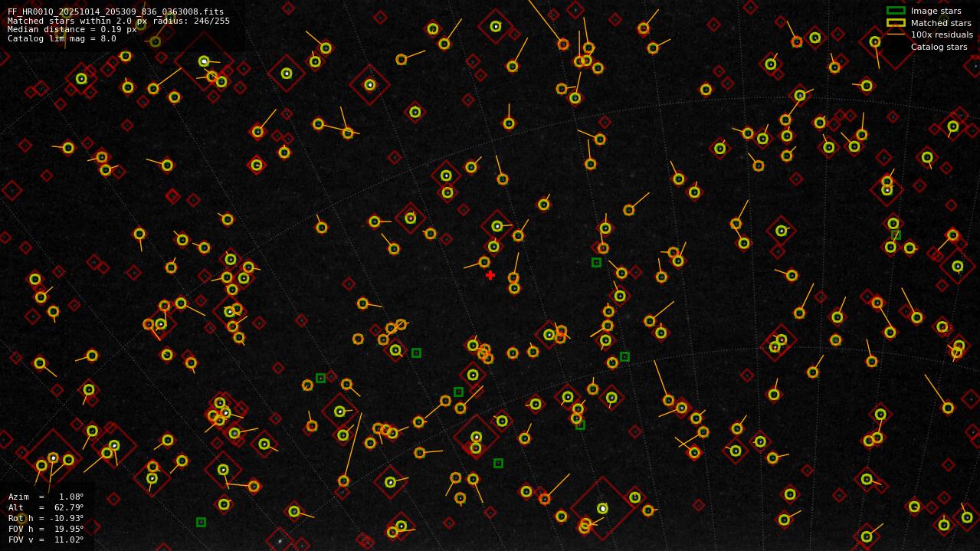Click the green Image stars legend swatch

(896, 11)
